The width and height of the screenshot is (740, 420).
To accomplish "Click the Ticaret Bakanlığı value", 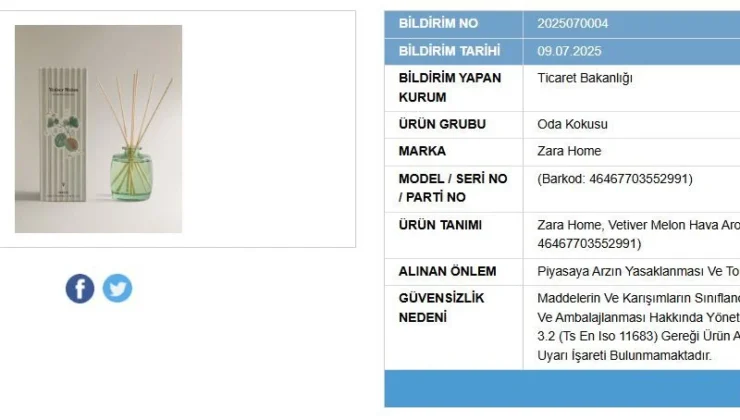I will pos(585,78).
